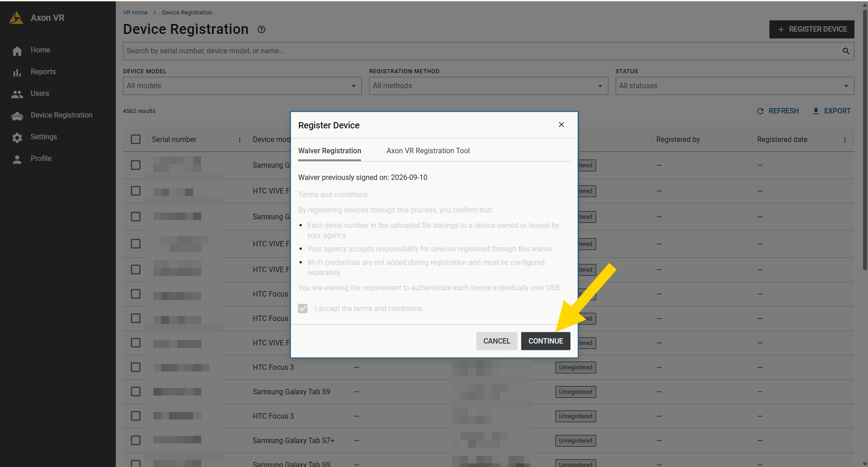
Task: Switch to Axon VR Registration Tool tab
Action: 428,151
